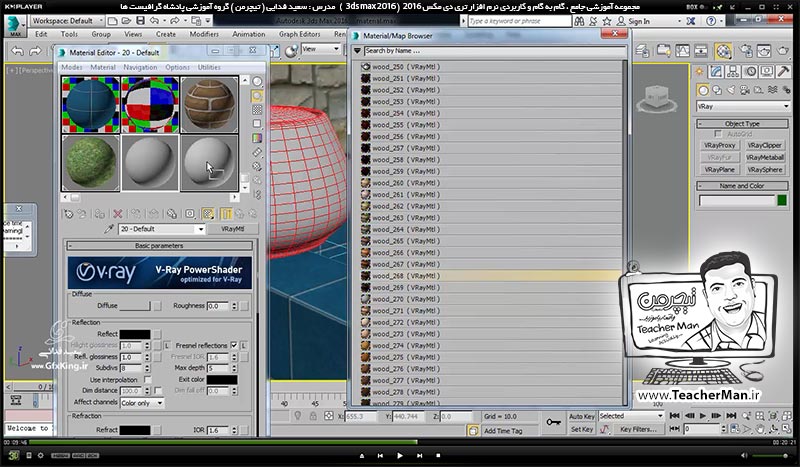This screenshot has height=467, width=800.
Task: Click the Material Editor icon in main toolbar
Action: (x=723, y=51)
